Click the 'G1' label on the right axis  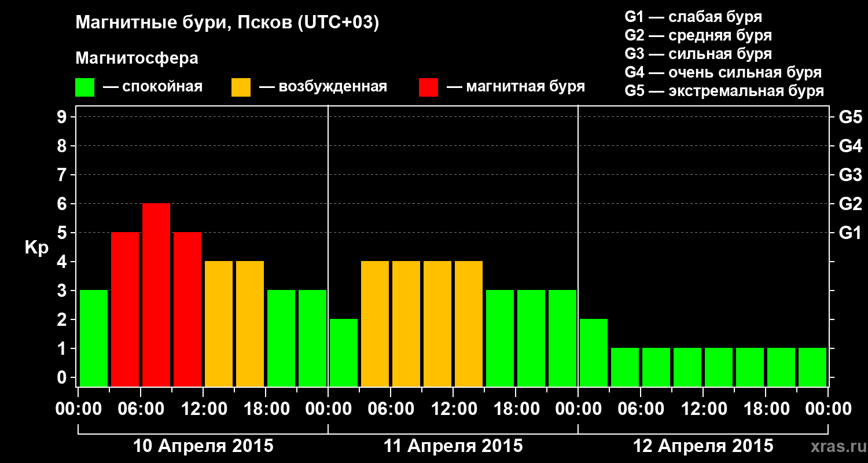click(x=850, y=233)
